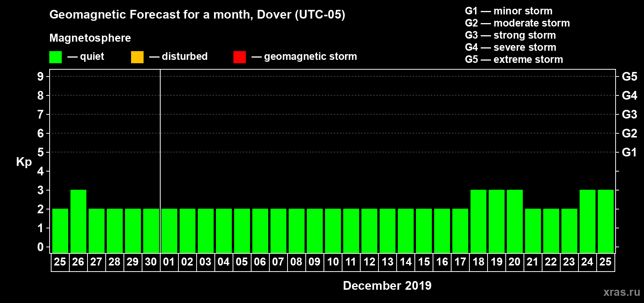Viewport: 644px width, 303px height.
Task: Click the date label 07
Action: pyautogui.click(x=278, y=262)
